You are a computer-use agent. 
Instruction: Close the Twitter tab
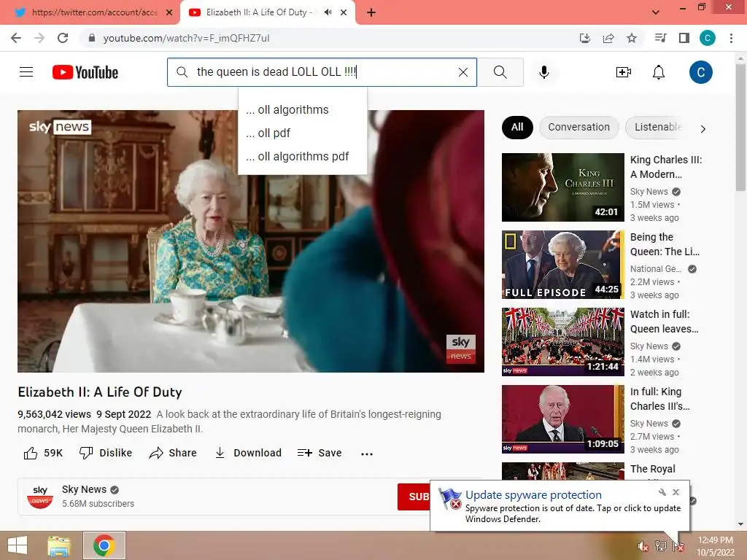tap(169, 12)
